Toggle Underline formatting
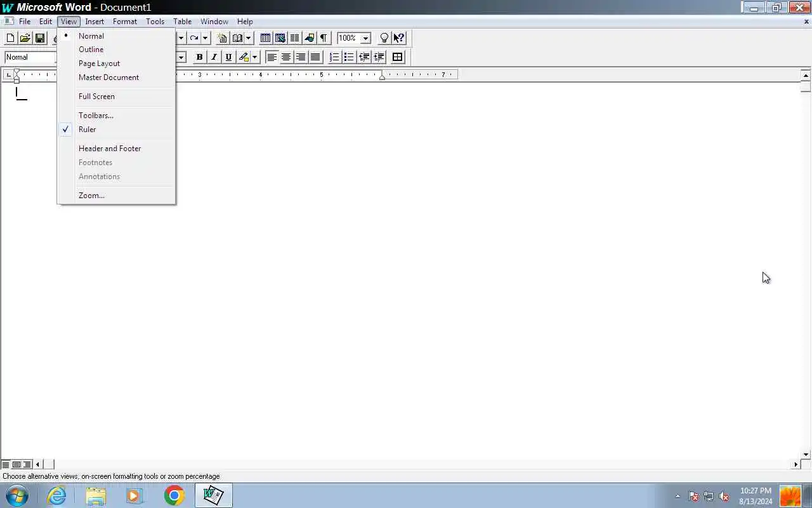This screenshot has width=812, height=508. [228, 57]
